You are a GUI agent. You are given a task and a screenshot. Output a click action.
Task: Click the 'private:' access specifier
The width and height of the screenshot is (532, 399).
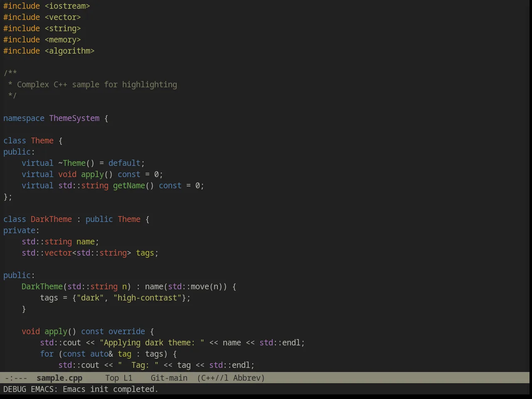(21, 230)
